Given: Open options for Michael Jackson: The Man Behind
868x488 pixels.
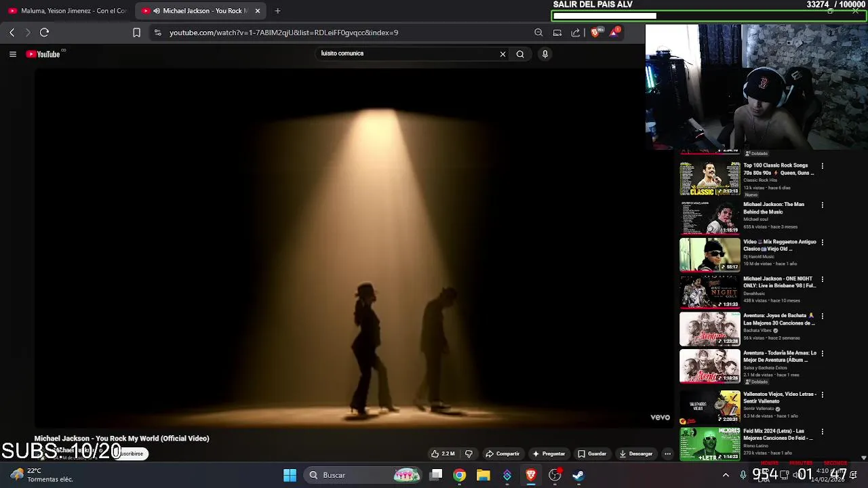Looking at the screenshot, I should [823, 205].
